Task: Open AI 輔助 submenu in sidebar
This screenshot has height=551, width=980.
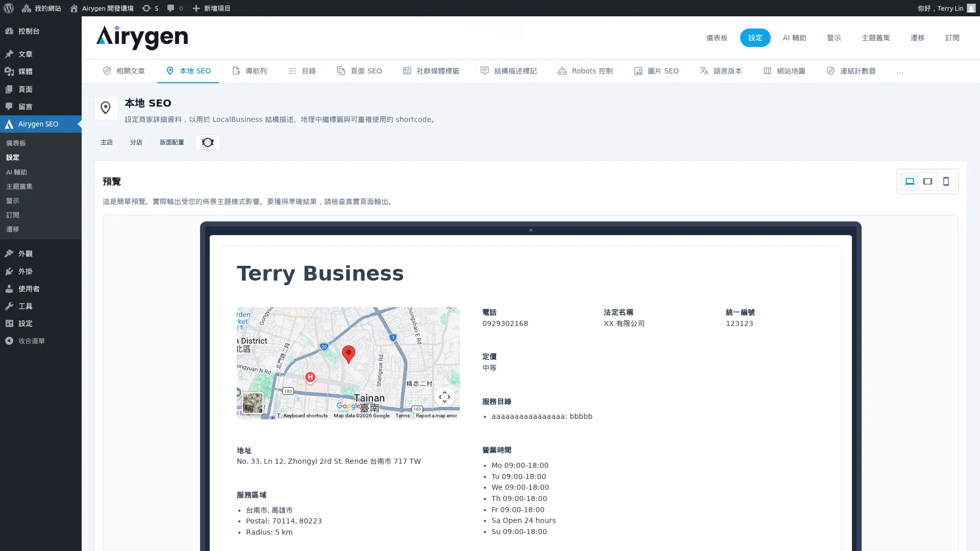Action: [41, 172]
